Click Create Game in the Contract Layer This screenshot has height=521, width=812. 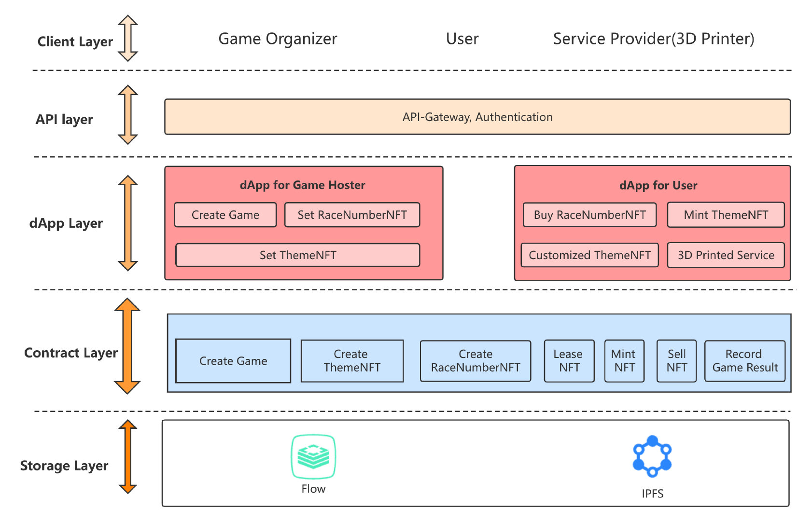tap(233, 361)
